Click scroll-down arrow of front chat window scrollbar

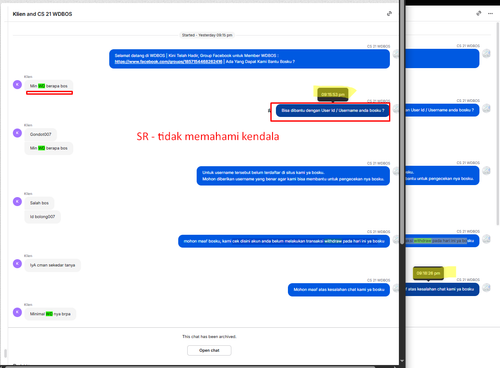coord(402,361)
